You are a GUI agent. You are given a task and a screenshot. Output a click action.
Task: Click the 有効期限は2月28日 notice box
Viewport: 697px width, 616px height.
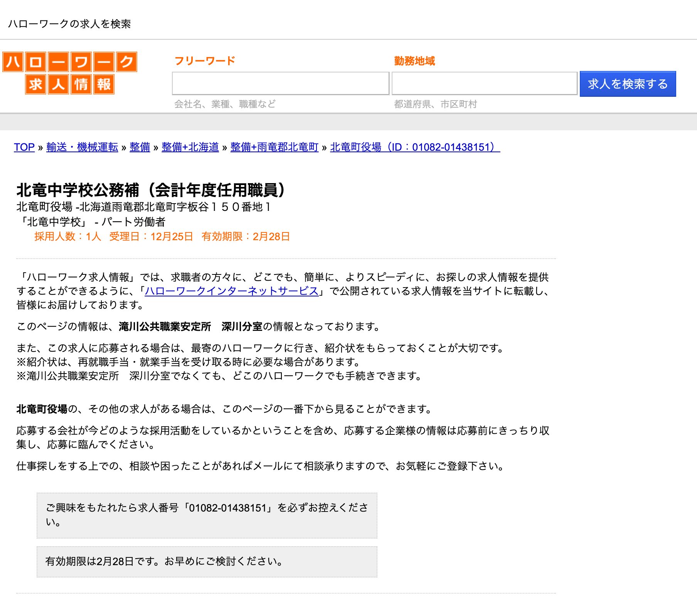pyautogui.click(x=207, y=561)
